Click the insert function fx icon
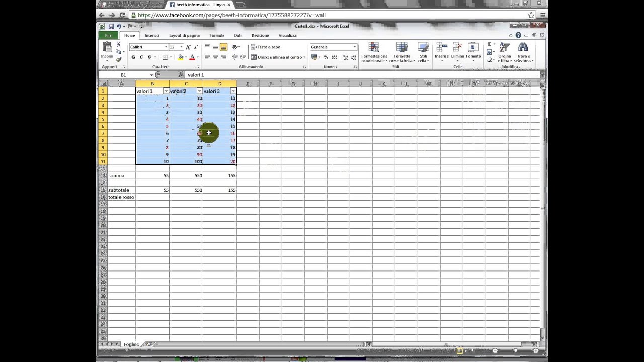Screen dimensions: 644x362 pyautogui.click(x=180, y=75)
